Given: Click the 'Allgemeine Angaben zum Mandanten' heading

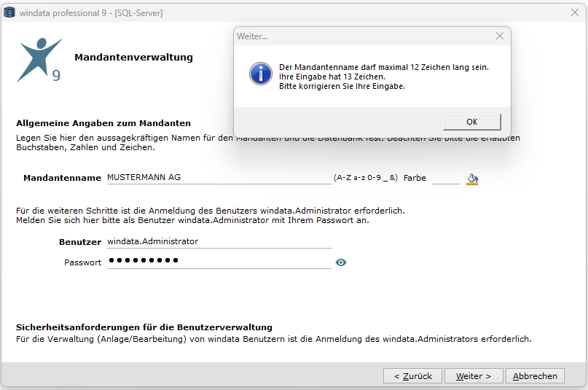Looking at the screenshot, I should 103,123.
